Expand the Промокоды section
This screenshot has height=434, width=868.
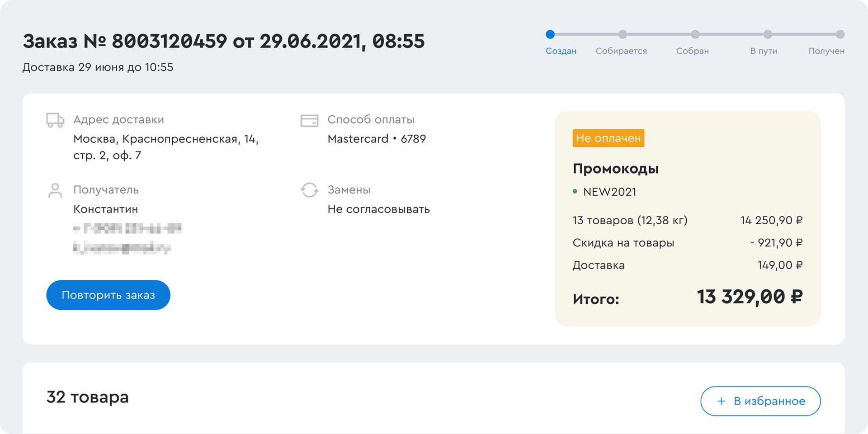click(616, 168)
